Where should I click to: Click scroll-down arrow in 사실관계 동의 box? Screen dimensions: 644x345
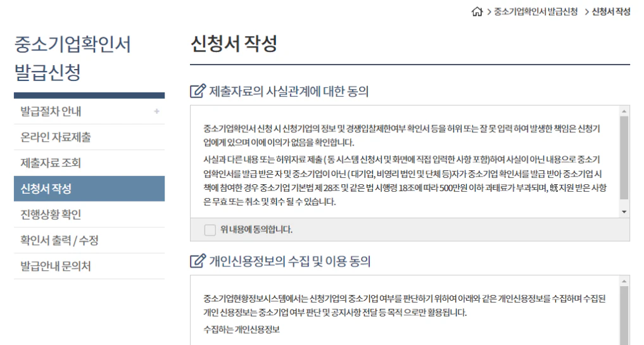pos(624,212)
